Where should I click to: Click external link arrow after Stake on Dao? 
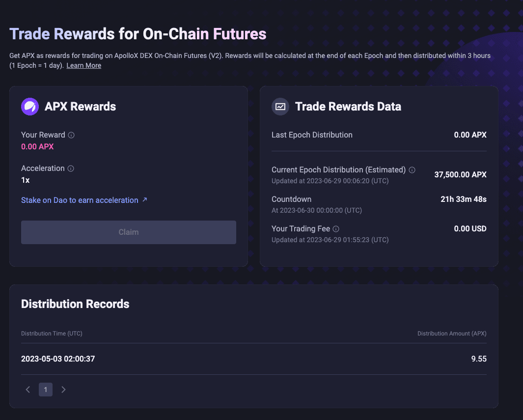click(x=144, y=200)
